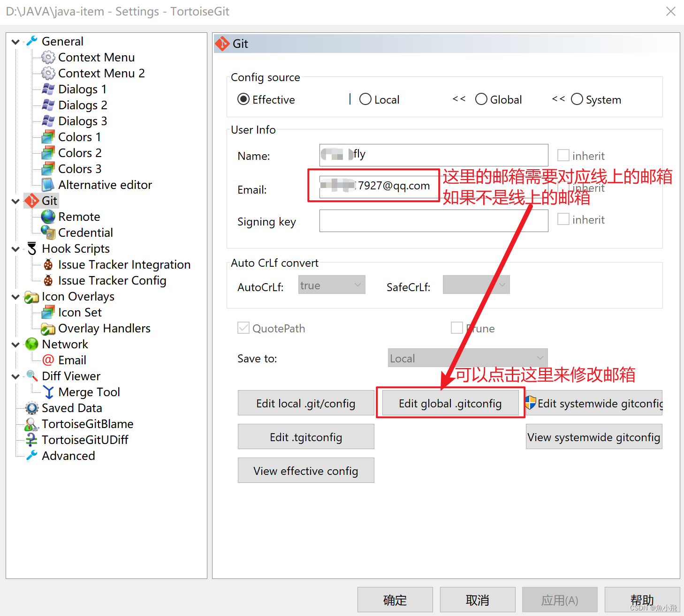Click the Colors 1 palette icon

click(x=48, y=137)
